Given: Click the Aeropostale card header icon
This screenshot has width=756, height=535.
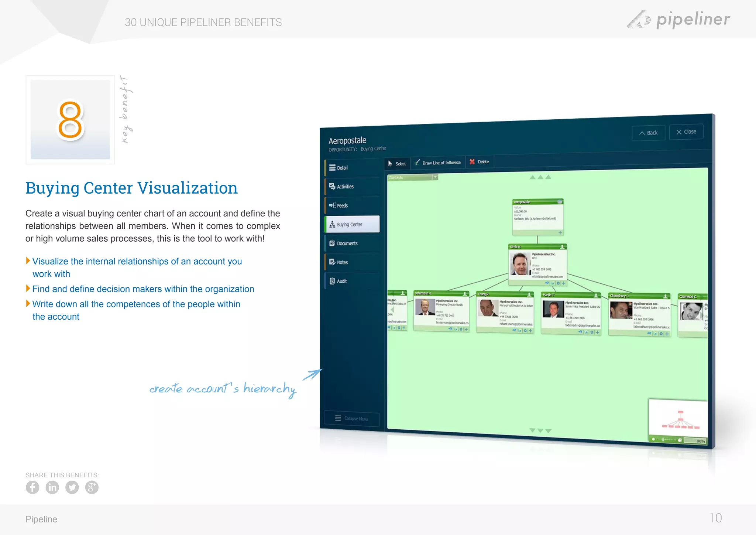Looking at the screenshot, I should pyautogui.click(x=560, y=202).
